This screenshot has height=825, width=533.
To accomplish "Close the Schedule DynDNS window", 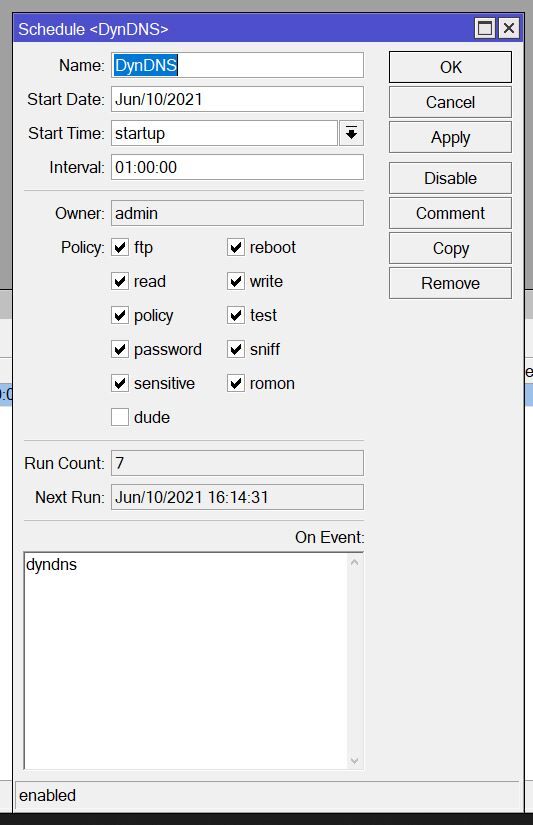I will (509, 28).
